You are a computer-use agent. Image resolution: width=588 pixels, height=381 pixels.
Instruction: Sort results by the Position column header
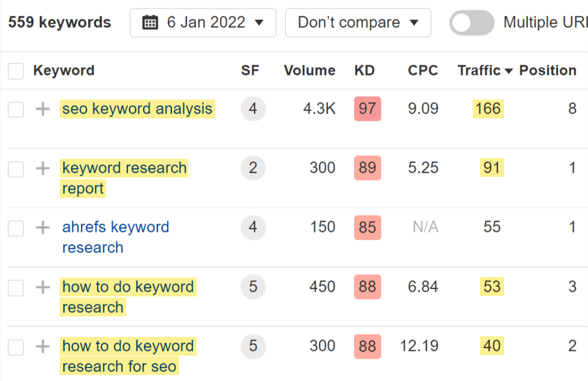click(x=548, y=71)
